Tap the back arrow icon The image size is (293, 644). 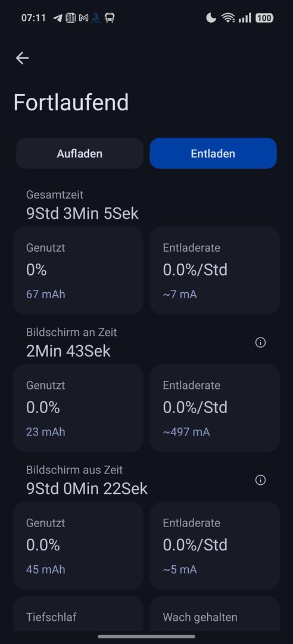(22, 58)
